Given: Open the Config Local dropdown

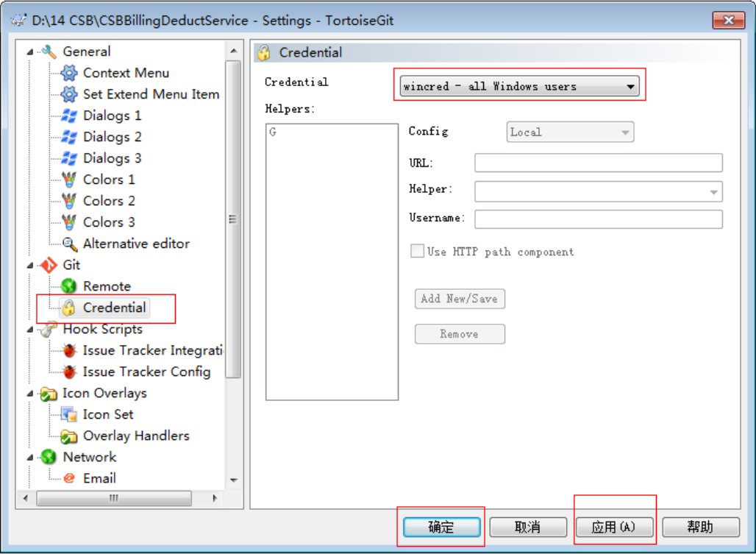Looking at the screenshot, I should [x=570, y=132].
